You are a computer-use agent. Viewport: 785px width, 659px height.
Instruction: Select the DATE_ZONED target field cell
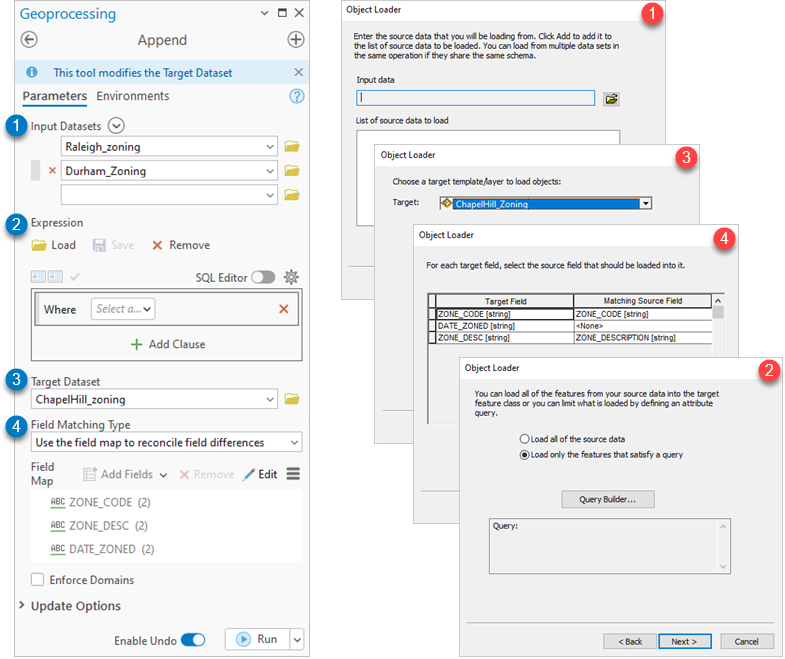click(505, 326)
